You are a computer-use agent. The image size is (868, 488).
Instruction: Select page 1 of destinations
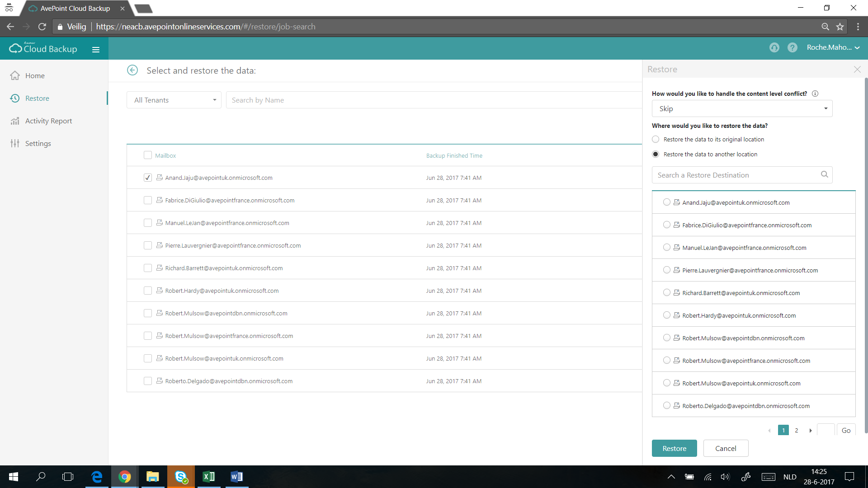[x=783, y=431]
